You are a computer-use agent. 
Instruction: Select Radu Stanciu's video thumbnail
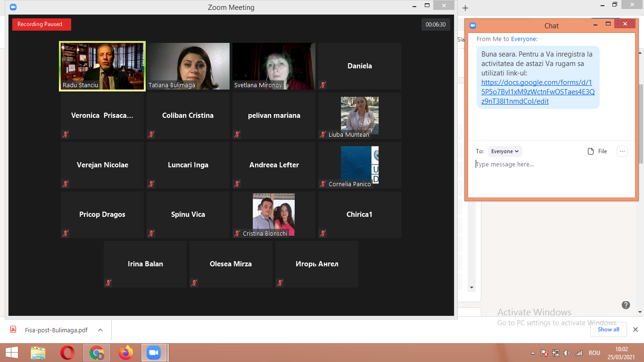click(102, 66)
